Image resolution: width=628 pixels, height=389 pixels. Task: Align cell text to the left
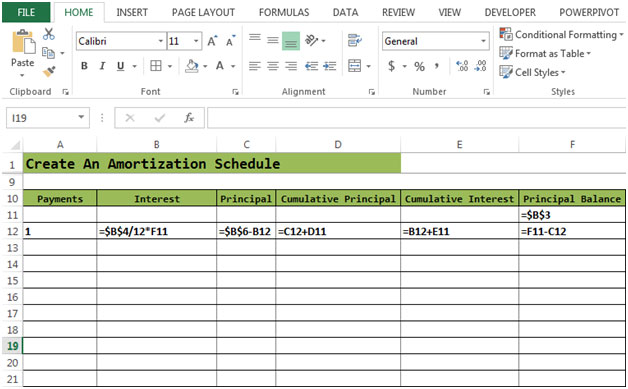click(255, 66)
